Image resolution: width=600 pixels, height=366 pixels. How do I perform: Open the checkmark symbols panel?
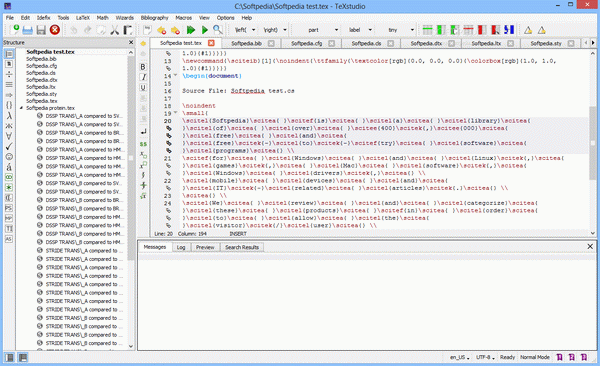(9, 146)
